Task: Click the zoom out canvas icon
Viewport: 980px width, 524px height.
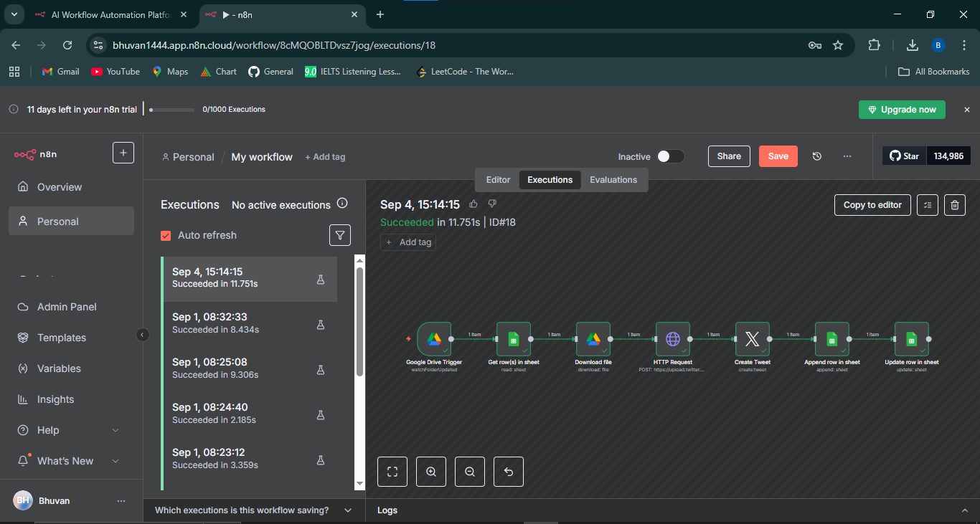Action: pos(470,472)
